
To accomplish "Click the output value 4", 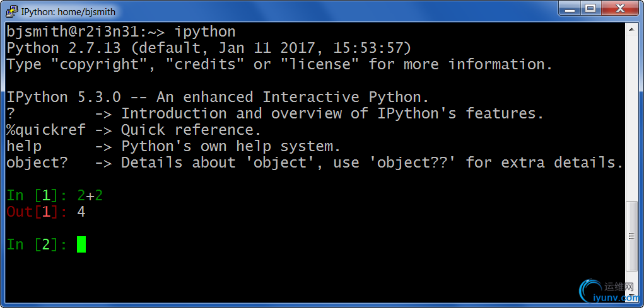I will 81,212.
